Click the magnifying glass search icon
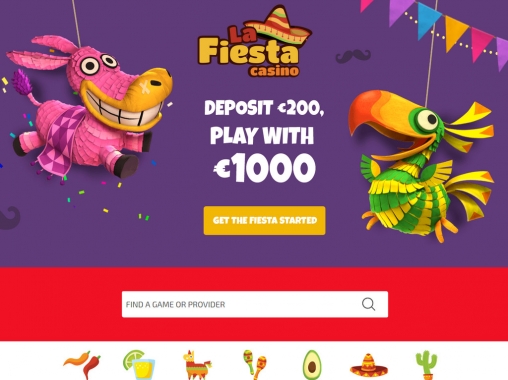508x380 pixels. [368, 304]
